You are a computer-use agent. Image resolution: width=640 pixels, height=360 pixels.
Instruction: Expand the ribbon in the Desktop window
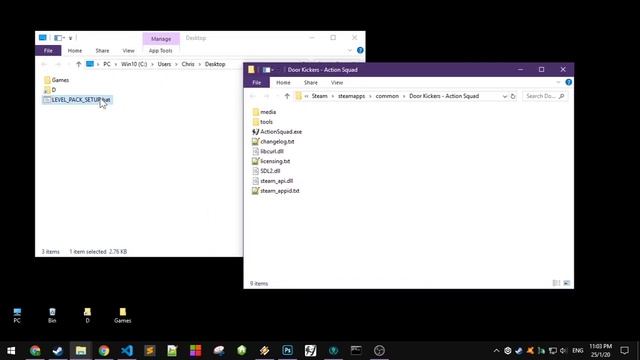[x=350, y=51]
